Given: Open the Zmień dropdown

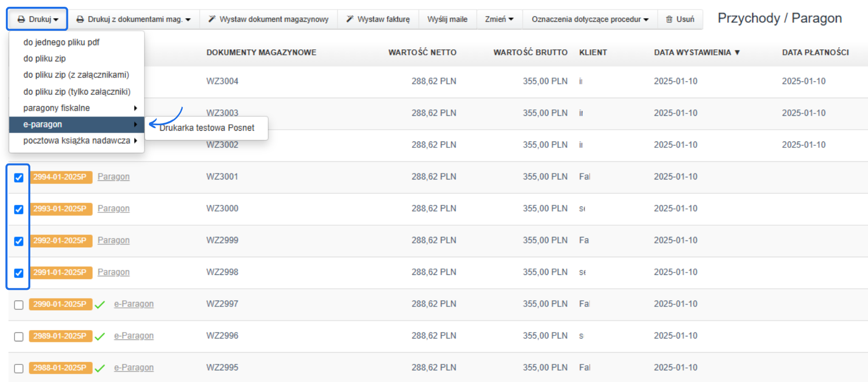Looking at the screenshot, I should (499, 19).
